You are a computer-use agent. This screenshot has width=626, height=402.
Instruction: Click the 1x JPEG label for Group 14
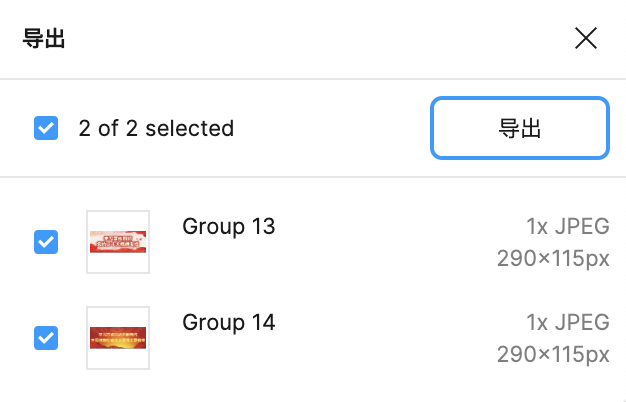pyautogui.click(x=567, y=322)
